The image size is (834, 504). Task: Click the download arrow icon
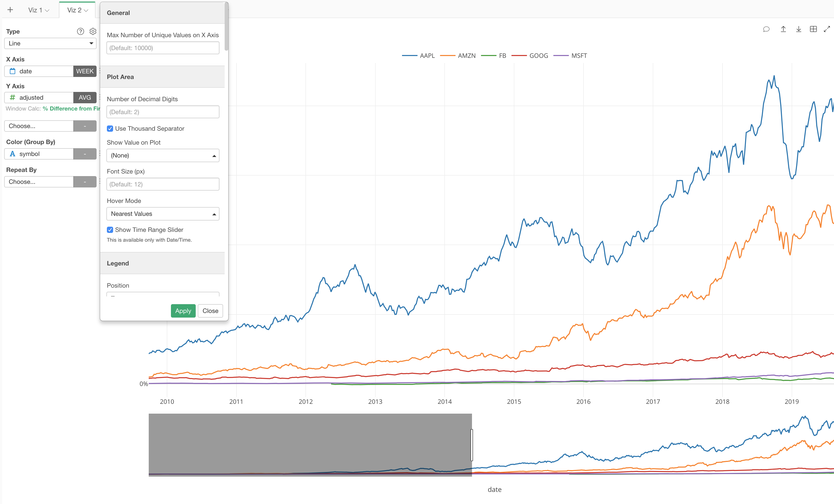point(798,29)
